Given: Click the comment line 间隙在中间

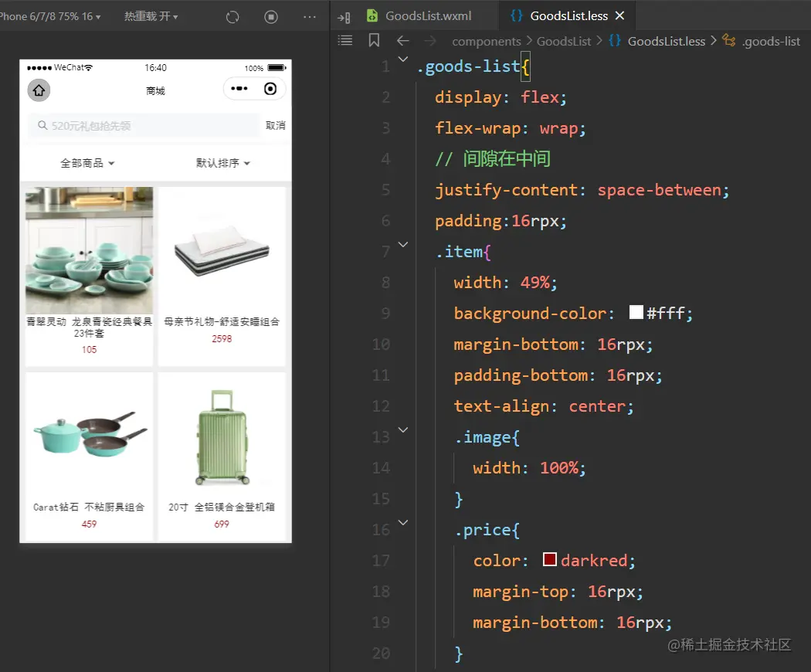Looking at the screenshot, I should (x=493, y=158).
